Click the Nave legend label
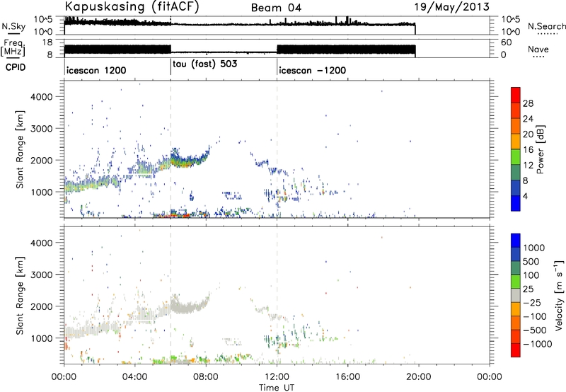This screenshot has height=392, width=566. pos(538,50)
